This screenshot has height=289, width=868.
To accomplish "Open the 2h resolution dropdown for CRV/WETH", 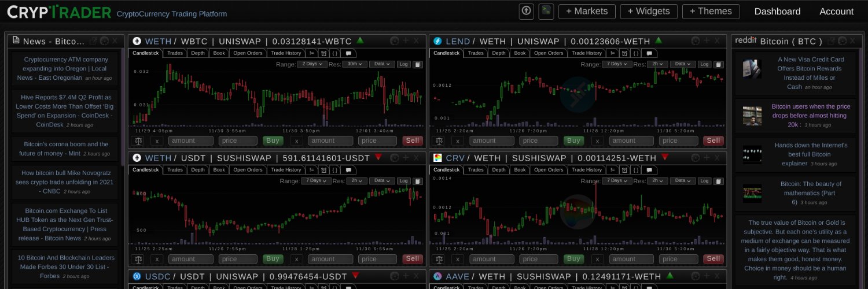I will (656, 181).
